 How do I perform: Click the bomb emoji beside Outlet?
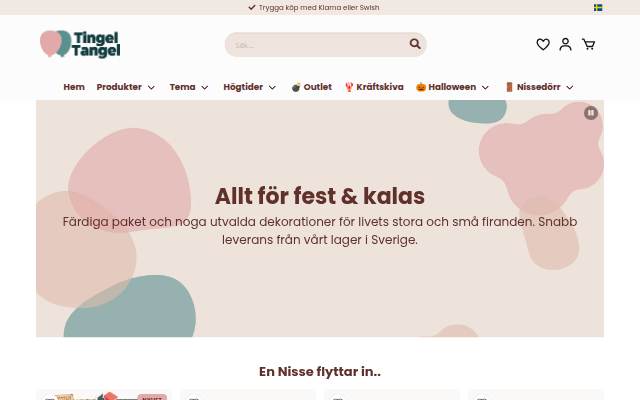tap(296, 87)
